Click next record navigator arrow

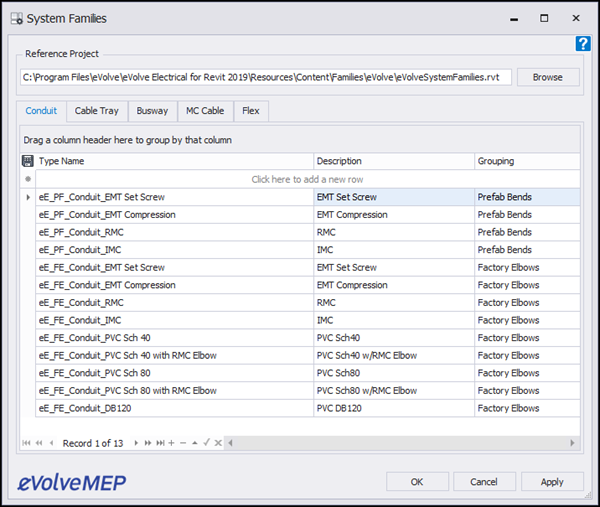point(136,443)
